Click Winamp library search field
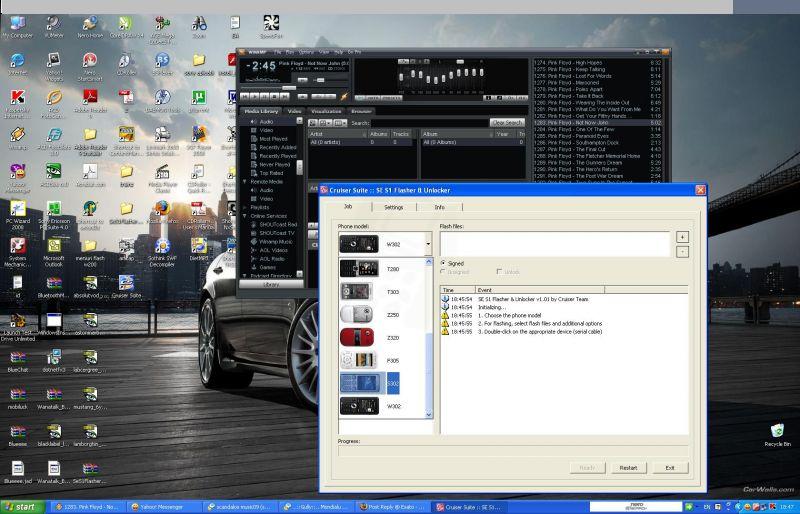The height and width of the screenshot is (514, 800). click(429, 123)
